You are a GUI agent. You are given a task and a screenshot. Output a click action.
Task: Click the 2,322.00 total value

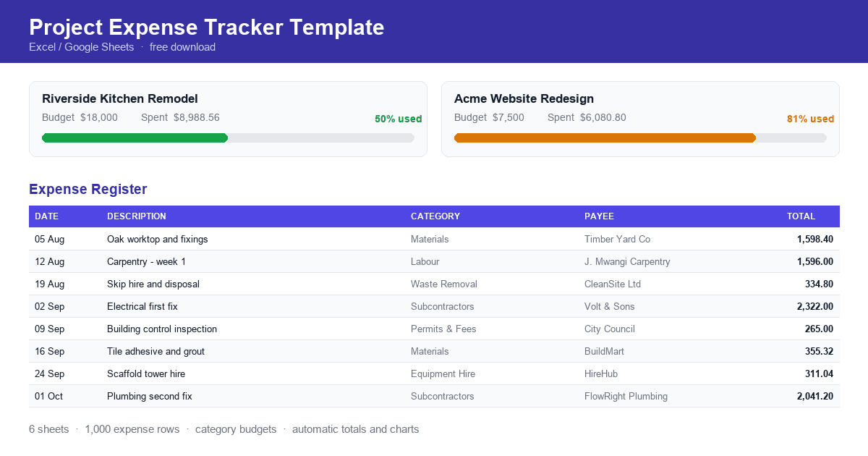pyautogui.click(x=815, y=306)
